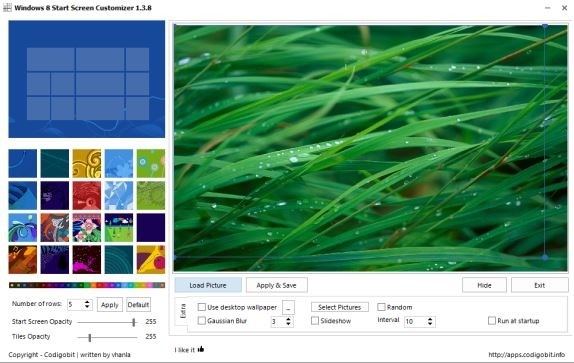This screenshot has height=363, width=574.
Task: Select the orange and gray abstract pattern
Action: [55, 228]
